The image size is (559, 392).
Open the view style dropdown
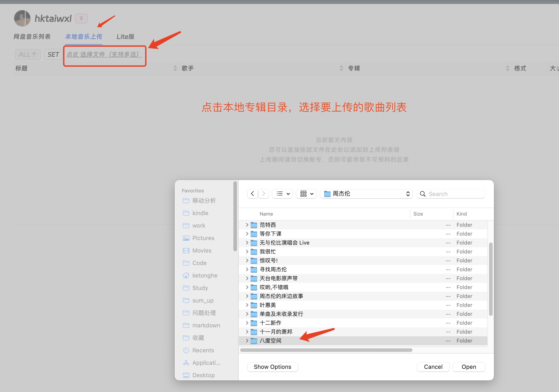coord(282,194)
